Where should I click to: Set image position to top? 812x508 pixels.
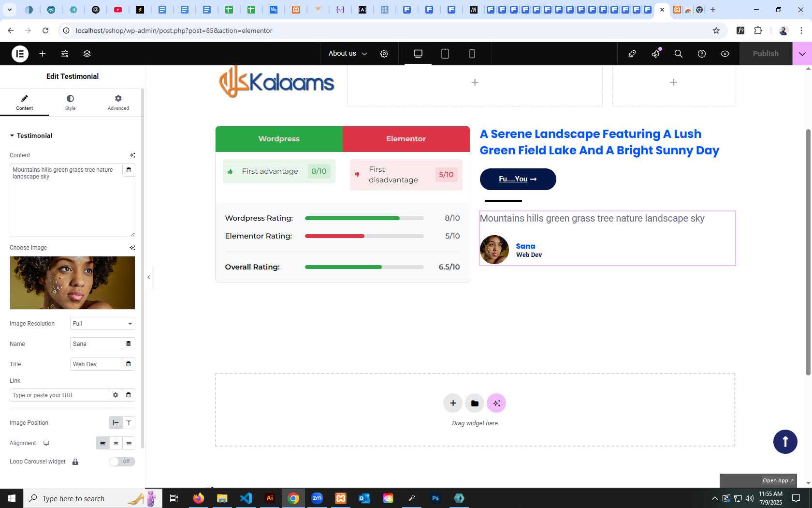click(x=129, y=423)
